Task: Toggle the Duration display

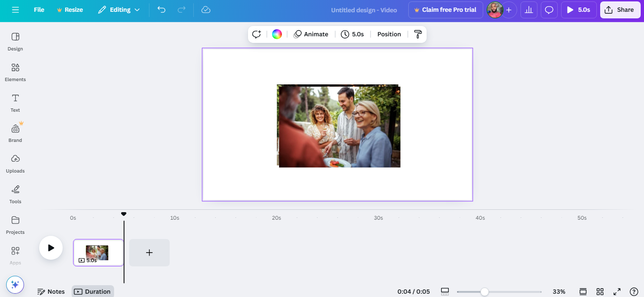Action: point(92,291)
